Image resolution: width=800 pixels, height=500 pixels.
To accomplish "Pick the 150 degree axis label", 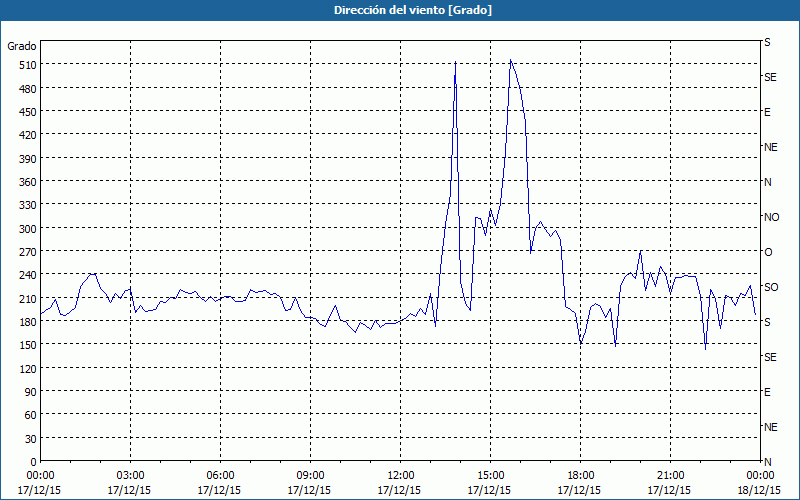I will (x=28, y=345).
